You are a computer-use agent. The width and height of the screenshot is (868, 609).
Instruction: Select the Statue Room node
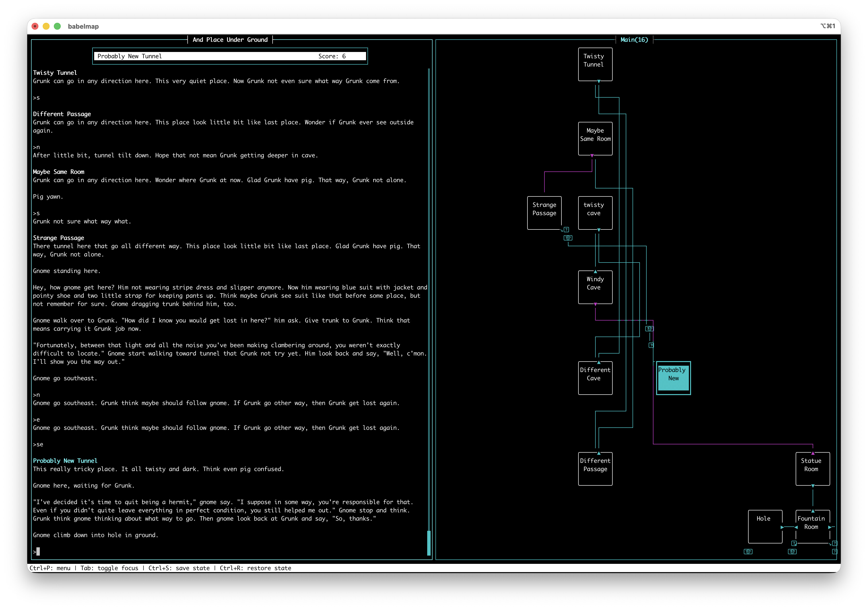(x=812, y=469)
